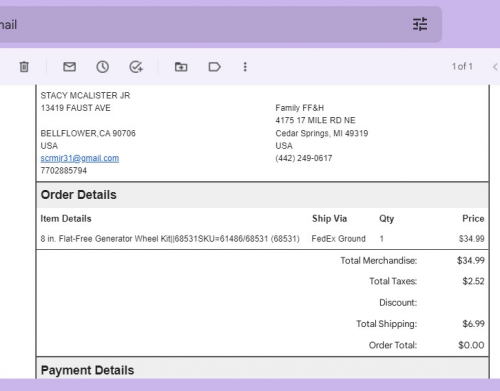
Task: Click the Total Shipping label
Action: 387,324
